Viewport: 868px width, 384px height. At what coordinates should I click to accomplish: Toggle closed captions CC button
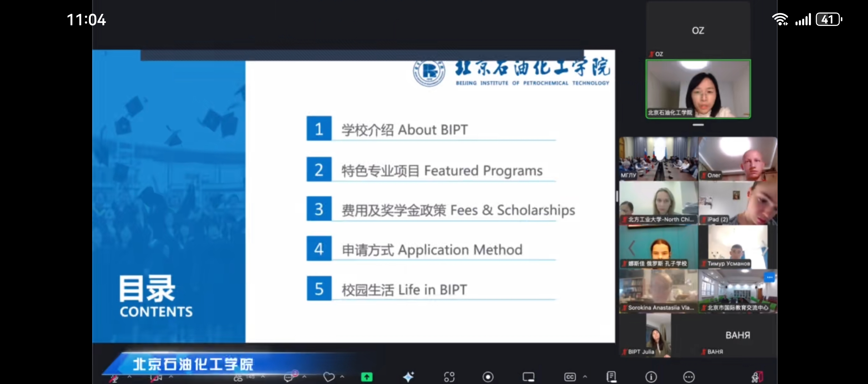pyautogui.click(x=570, y=377)
